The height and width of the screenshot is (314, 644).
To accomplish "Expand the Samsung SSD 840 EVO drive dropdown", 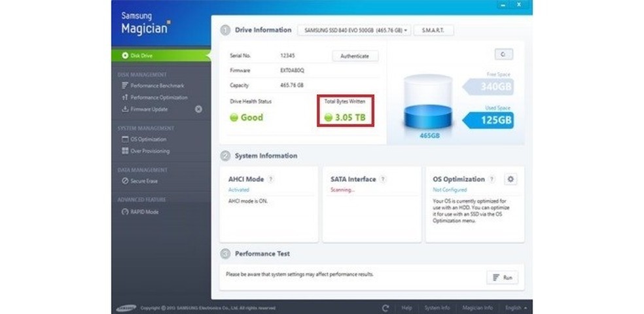I will 354,30.
